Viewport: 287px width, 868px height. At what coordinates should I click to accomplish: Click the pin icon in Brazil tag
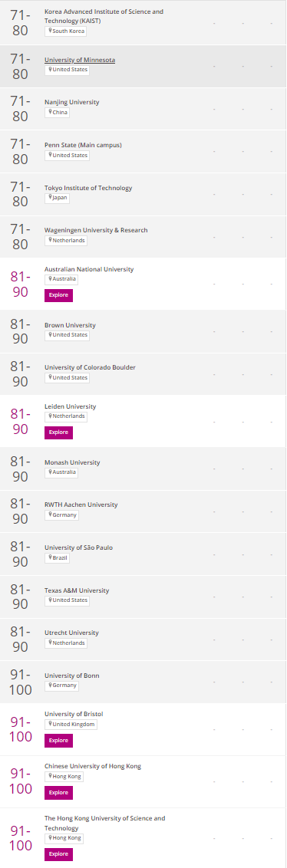(50, 557)
